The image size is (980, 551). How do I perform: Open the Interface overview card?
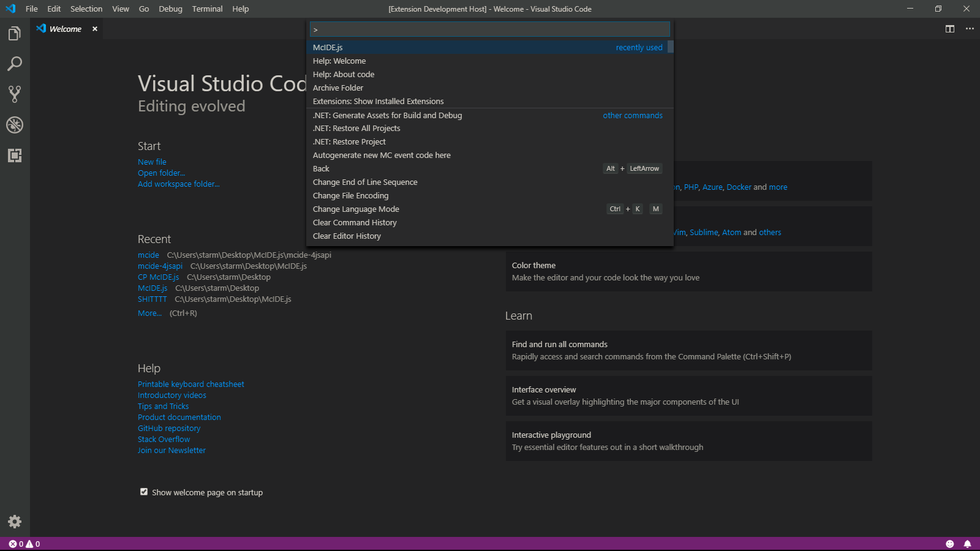tap(688, 395)
